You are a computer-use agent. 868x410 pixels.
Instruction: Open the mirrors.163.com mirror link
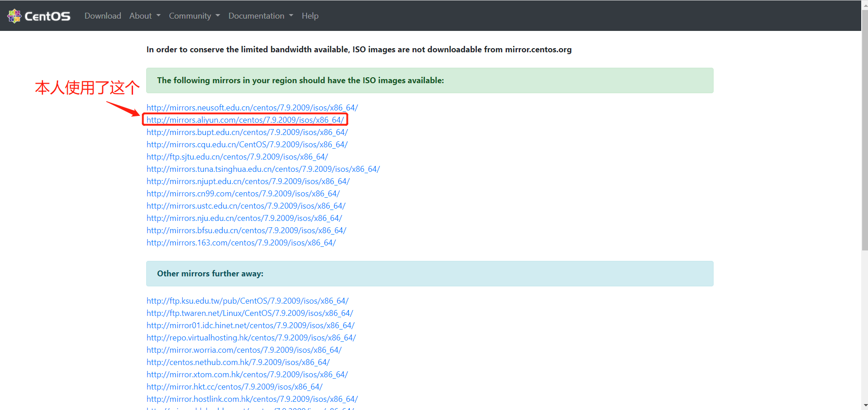point(241,243)
